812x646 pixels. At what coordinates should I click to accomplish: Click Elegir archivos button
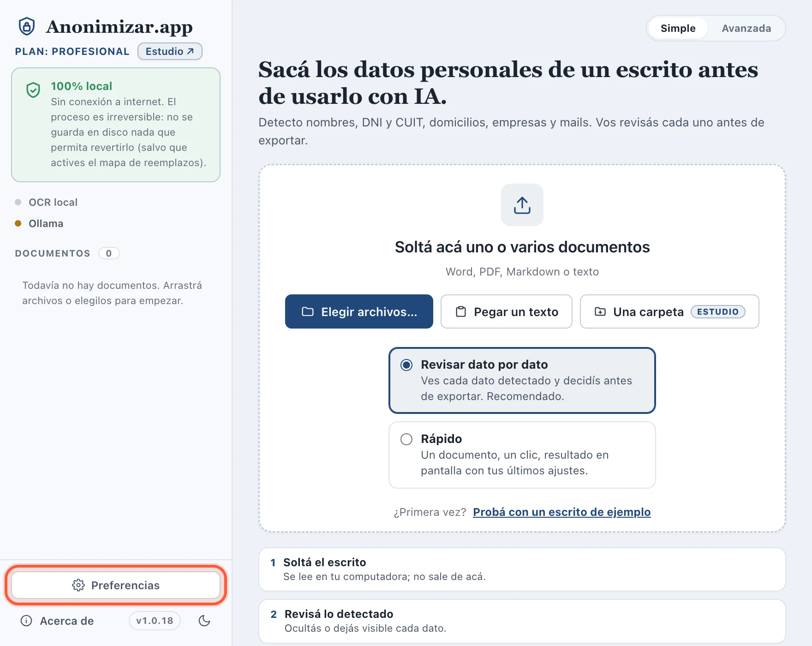[x=359, y=311]
